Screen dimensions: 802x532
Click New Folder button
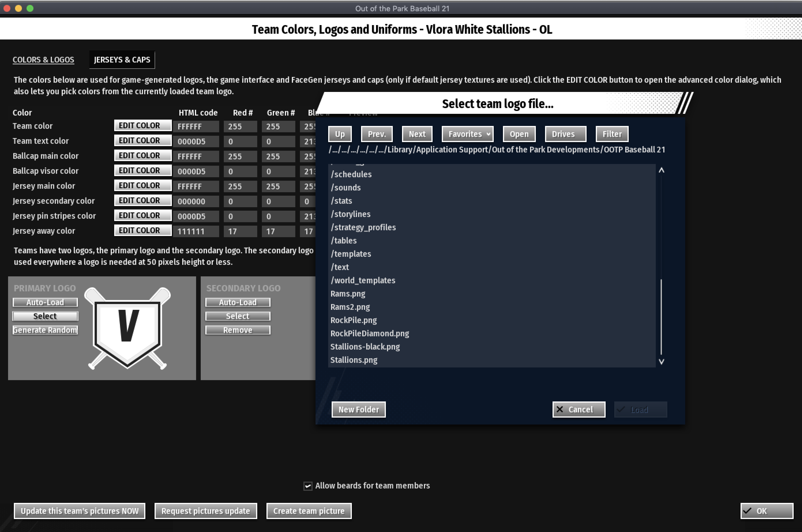point(358,410)
